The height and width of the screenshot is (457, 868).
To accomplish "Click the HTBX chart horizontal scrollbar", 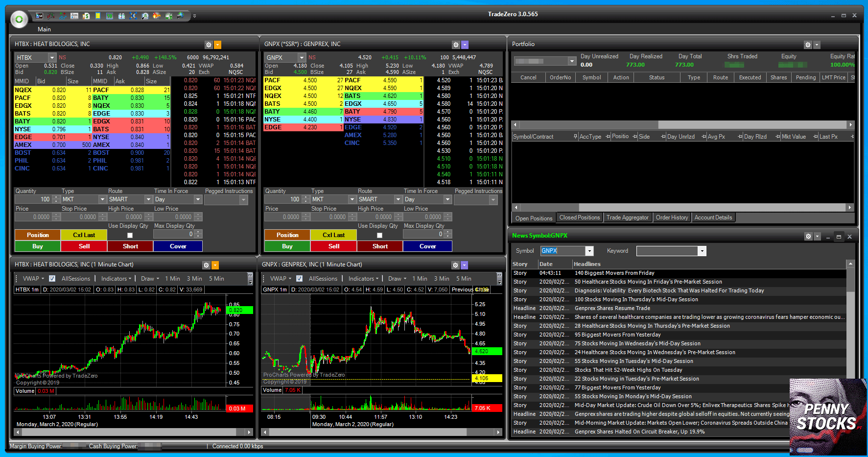I will [x=133, y=432].
